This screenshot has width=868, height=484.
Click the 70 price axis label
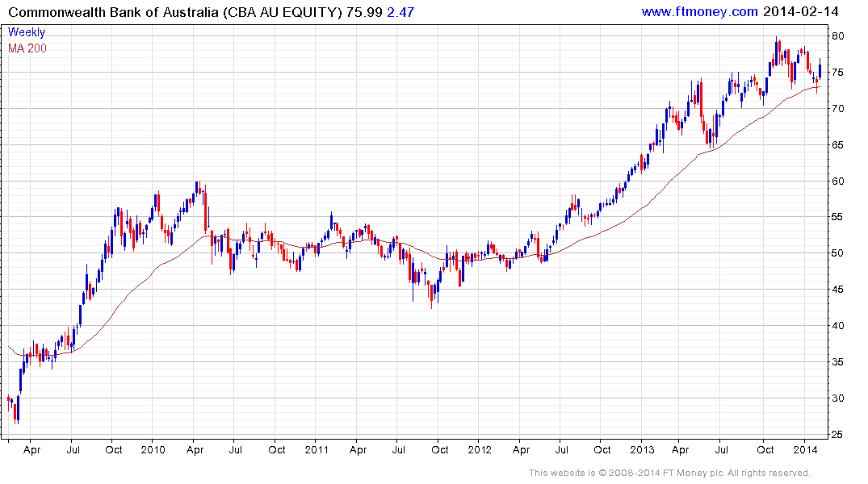(837, 108)
